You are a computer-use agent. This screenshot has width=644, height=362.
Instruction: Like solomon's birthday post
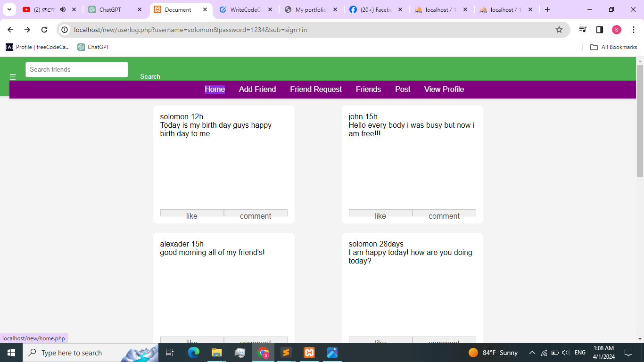(192, 213)
